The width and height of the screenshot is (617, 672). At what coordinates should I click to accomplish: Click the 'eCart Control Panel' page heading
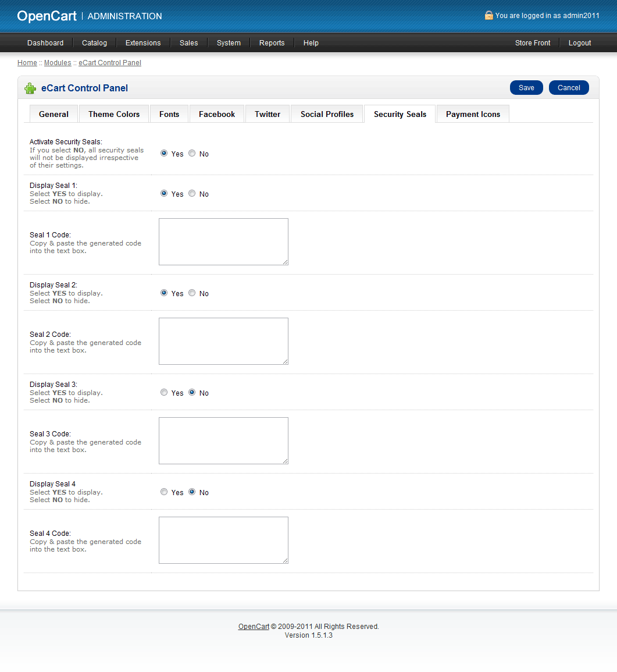pyautogui.click(x=84, y=88)
